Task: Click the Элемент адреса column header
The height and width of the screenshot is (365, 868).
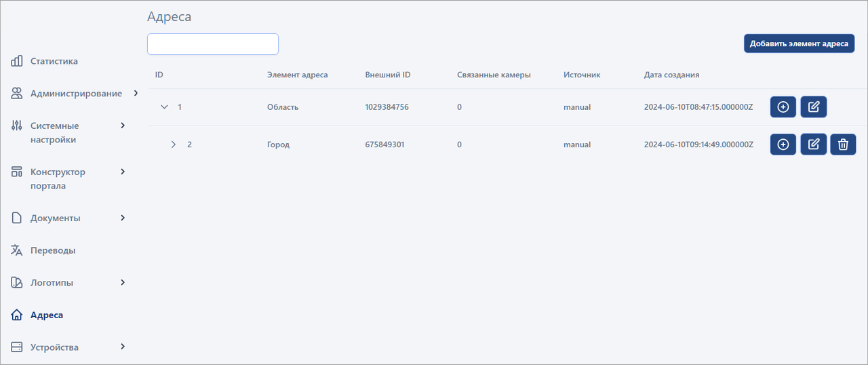Action: [x=297, y=75]
